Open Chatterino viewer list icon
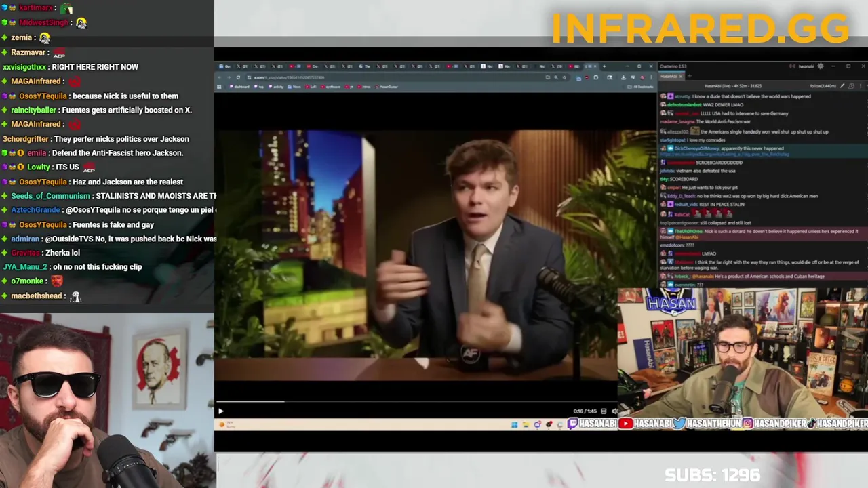This screenshot has width=868, height=488. (x=851, y=86)
